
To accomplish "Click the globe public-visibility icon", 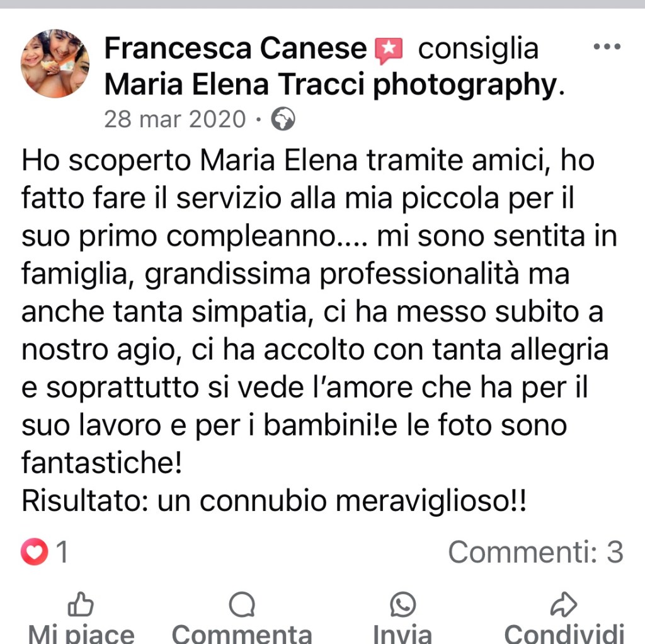I will click(x=283, y=119).
